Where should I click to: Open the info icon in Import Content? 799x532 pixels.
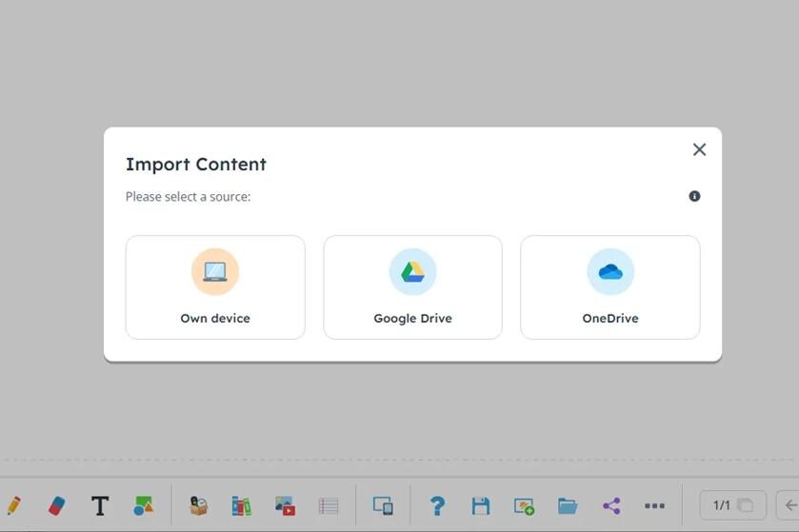(x=694, y=196)
